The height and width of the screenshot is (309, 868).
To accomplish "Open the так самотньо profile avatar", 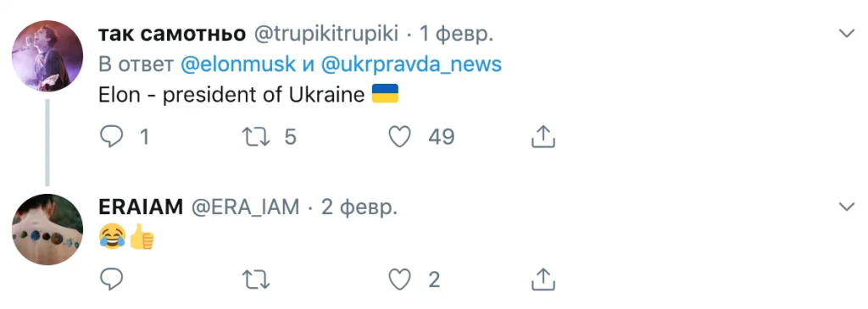I will (x=47, y=56).
